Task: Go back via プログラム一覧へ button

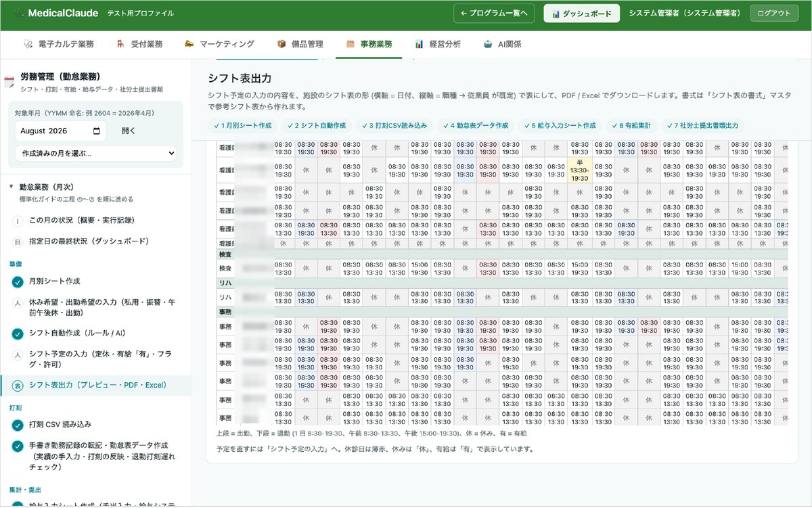Action: (495, 14)
